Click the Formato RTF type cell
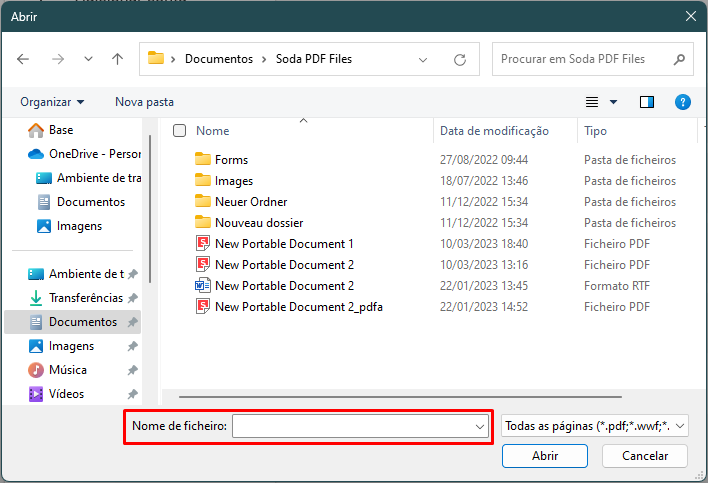Viewport: 708px width, 483px height. point(617,286)
